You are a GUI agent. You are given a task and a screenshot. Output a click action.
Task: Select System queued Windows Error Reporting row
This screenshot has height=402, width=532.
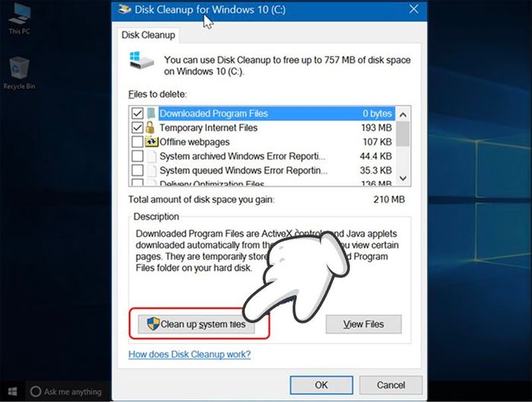click(261, 170)
